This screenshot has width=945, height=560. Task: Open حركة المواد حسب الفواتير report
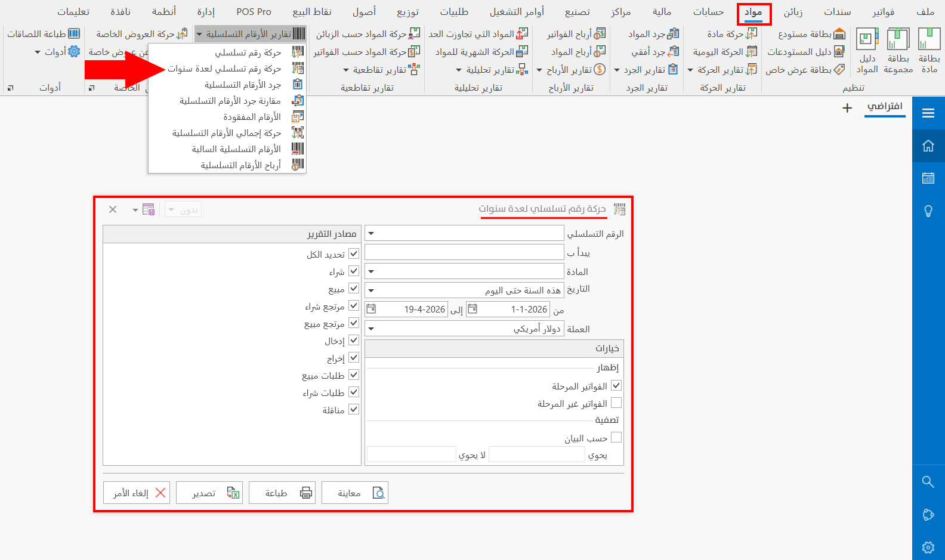tap(367, 52)
